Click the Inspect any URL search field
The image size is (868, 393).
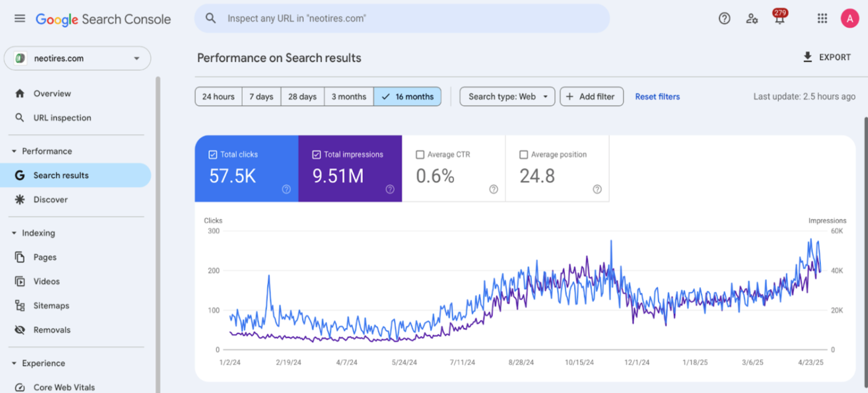(402, 18)
